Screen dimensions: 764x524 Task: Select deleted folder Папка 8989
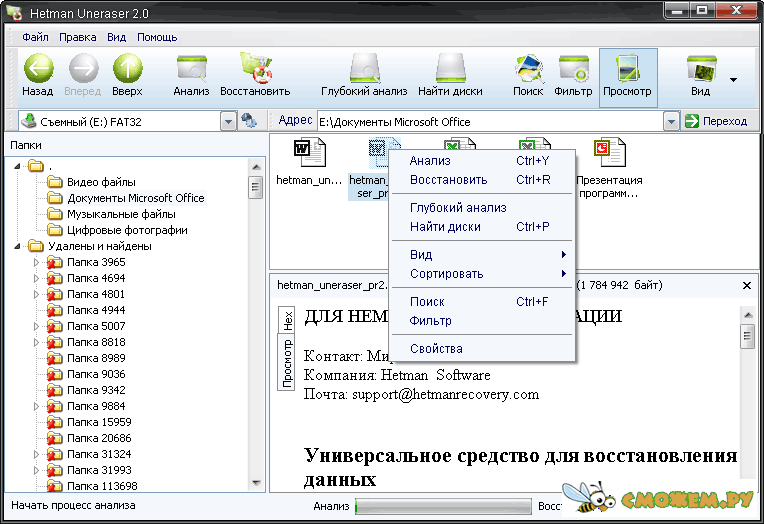pyautogui.click(x=96, y=358)
